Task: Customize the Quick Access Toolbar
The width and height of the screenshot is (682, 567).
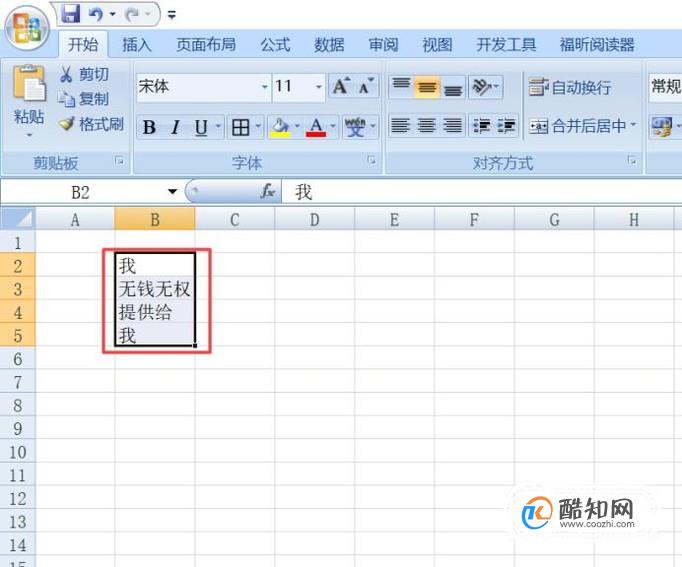Action: [x=172, y=15]
